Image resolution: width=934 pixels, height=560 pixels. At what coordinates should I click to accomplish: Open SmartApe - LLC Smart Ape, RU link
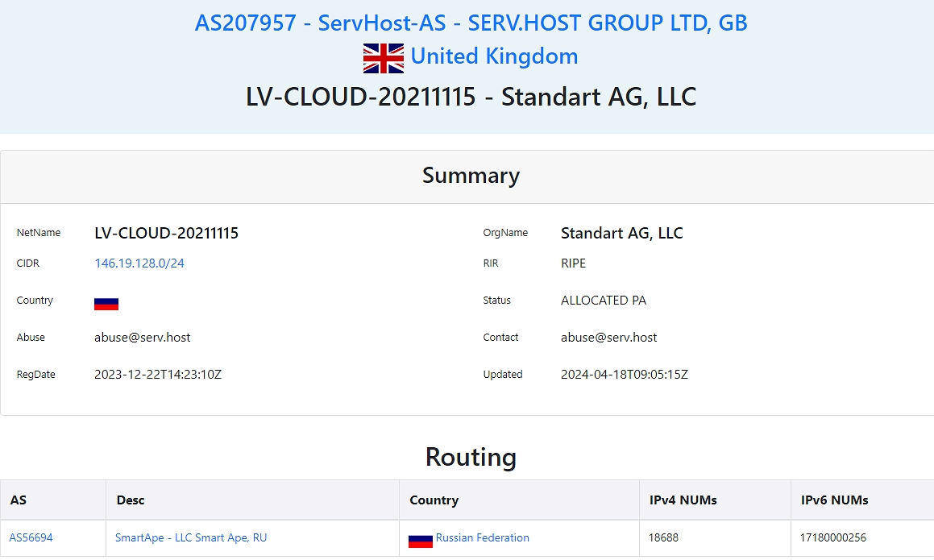pyautogui.click(x=191, y=537)
